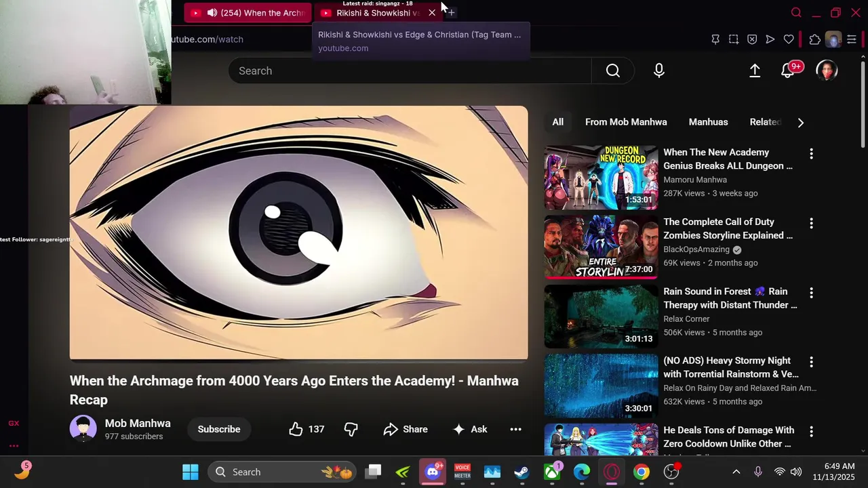
Task: Open Mamoru Manhwa channel link
Action: (695, 180)
